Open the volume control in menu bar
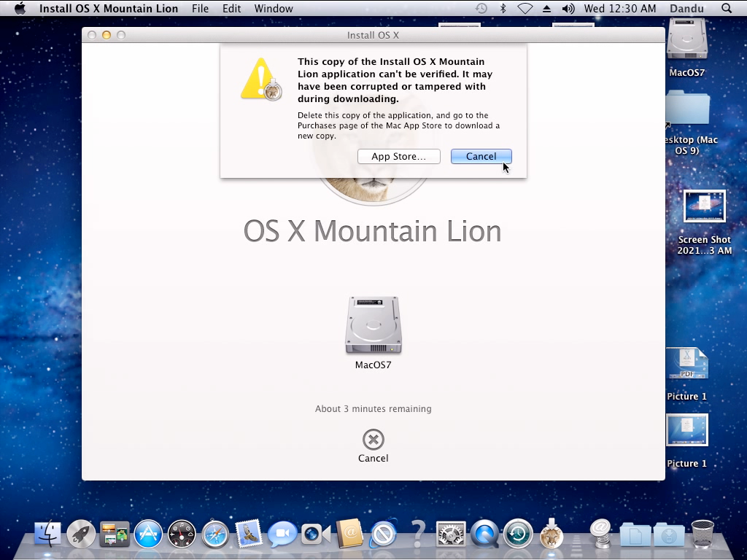Image resolution: width=747 pixels, height=560 pixels. pyautogui.click(x=568, y=9)
